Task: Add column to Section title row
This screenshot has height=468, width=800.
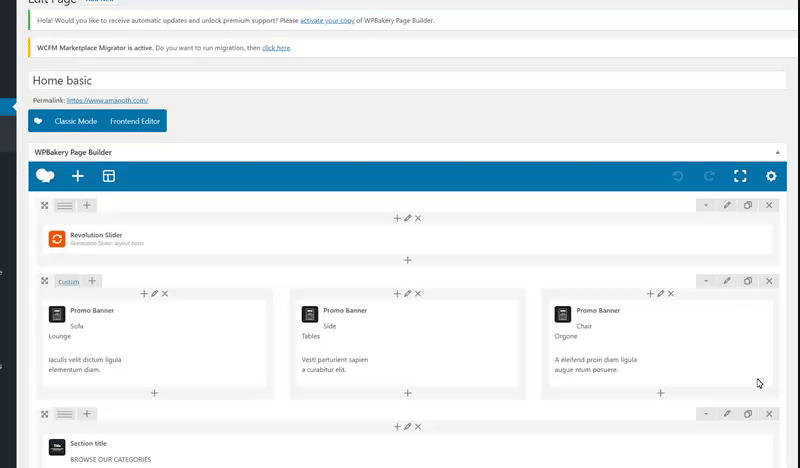Action: pyautogui.click(x=87, y=414)
